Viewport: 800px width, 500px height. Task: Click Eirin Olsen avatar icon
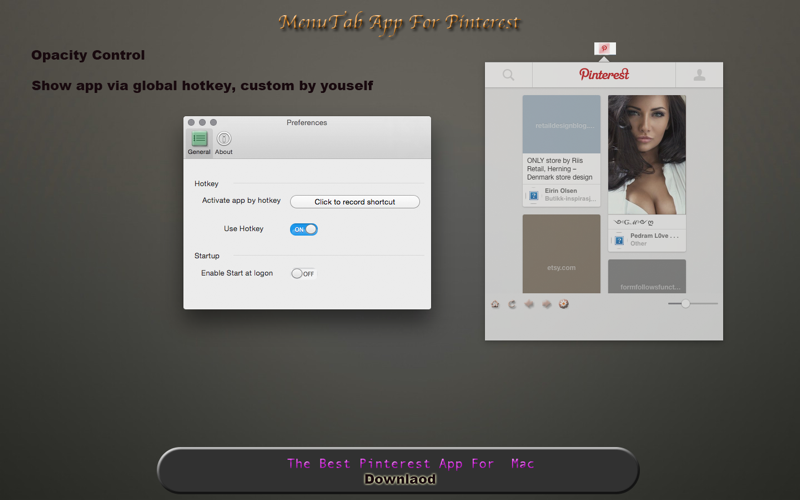click(x=533, y=195)
